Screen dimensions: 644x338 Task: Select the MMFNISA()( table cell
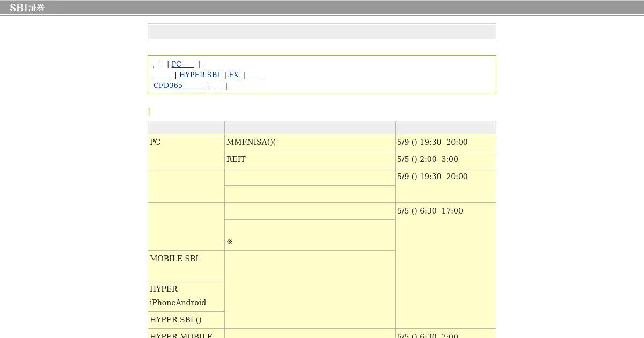coord(310,142)
